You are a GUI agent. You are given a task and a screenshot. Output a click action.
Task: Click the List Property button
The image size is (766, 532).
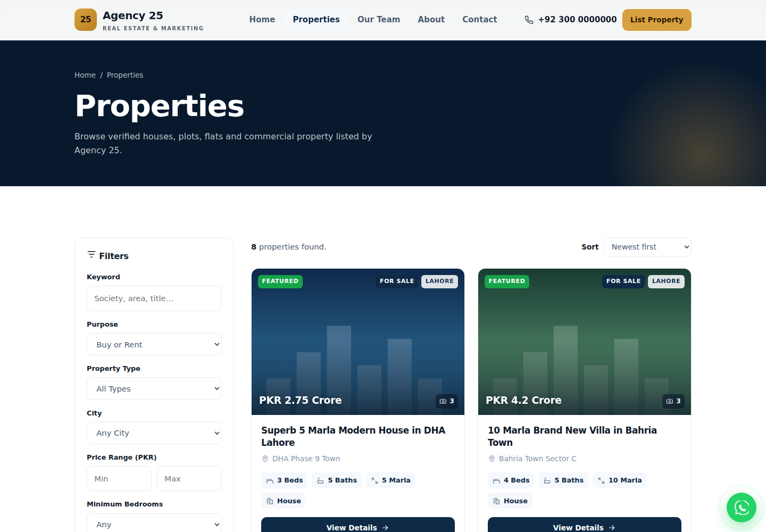pos(657,20)
